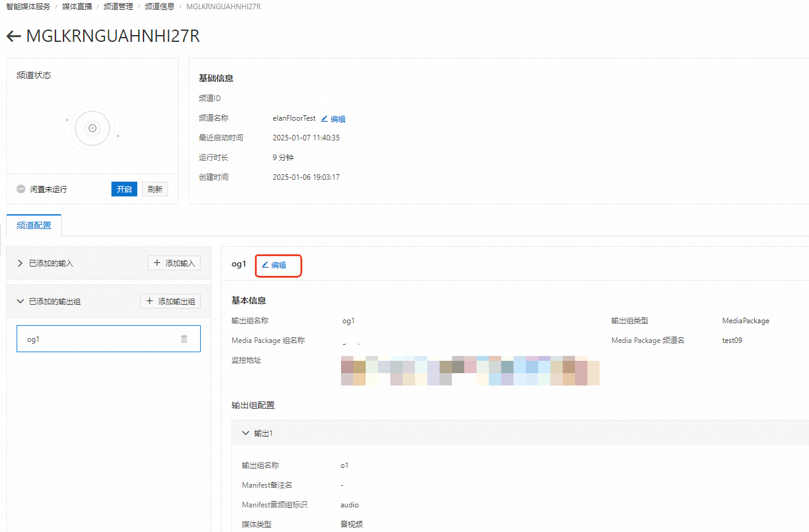809x532 pixels.
Task: Click the audio Manifest group identifier value
Action: pos(350,505)
